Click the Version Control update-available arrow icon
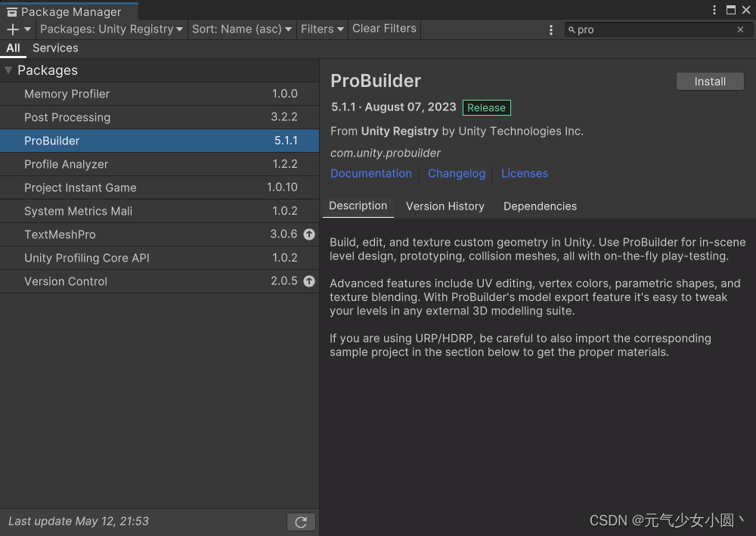This screenshot has height=536, width=756. (x=309, y=281)
